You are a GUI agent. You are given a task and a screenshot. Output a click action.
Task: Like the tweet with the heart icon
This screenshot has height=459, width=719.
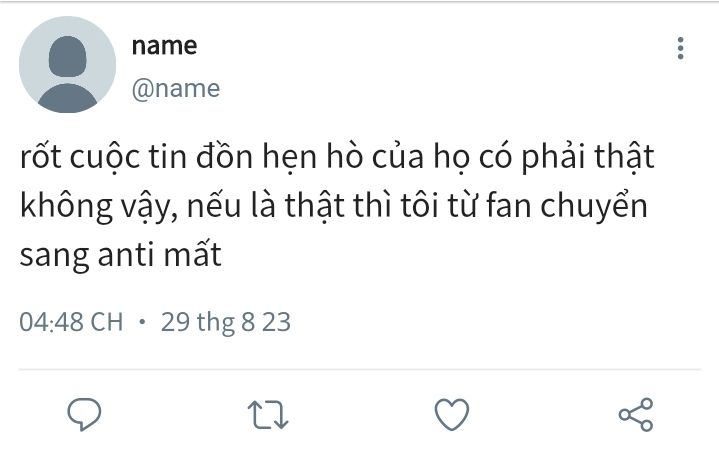[452, 414]
